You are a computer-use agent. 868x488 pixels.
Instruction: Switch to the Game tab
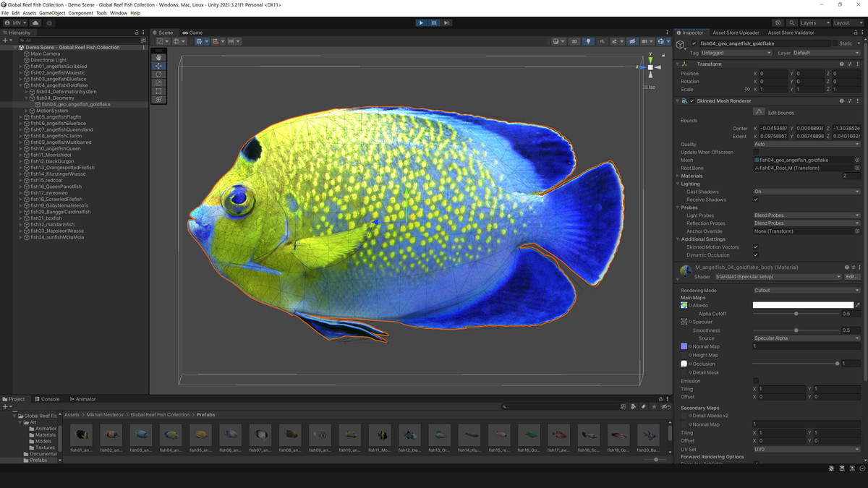point(192,32)
